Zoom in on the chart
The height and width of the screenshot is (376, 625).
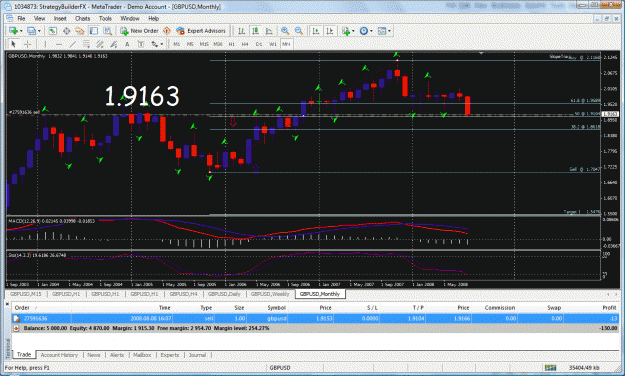coord(285,31)
